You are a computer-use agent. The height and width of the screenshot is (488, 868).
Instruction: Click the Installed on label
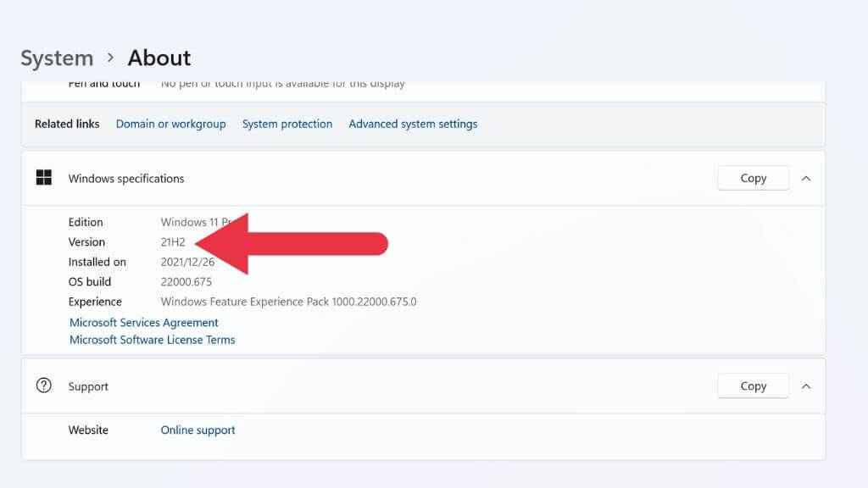tap(97, 262)
